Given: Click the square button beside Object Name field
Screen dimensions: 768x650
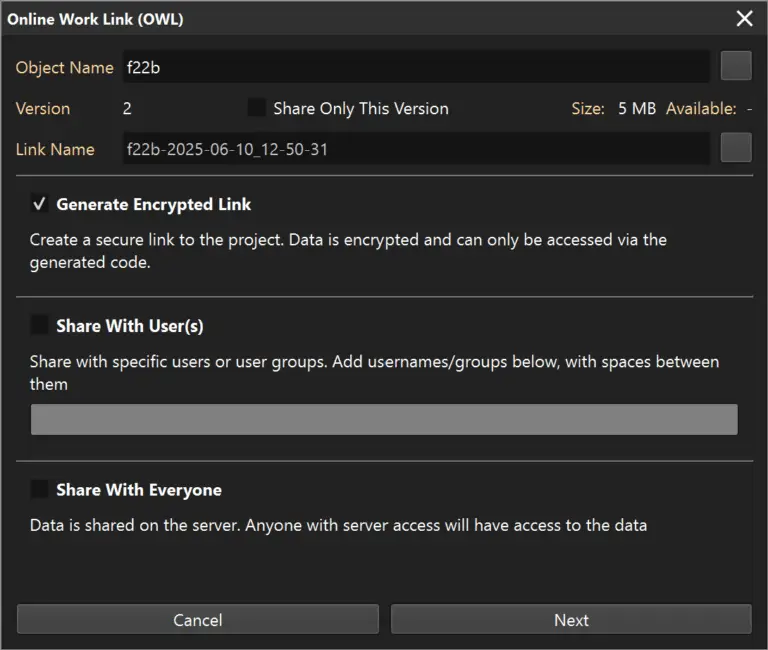Looking at the screenshot, I should tap(736, 67).
